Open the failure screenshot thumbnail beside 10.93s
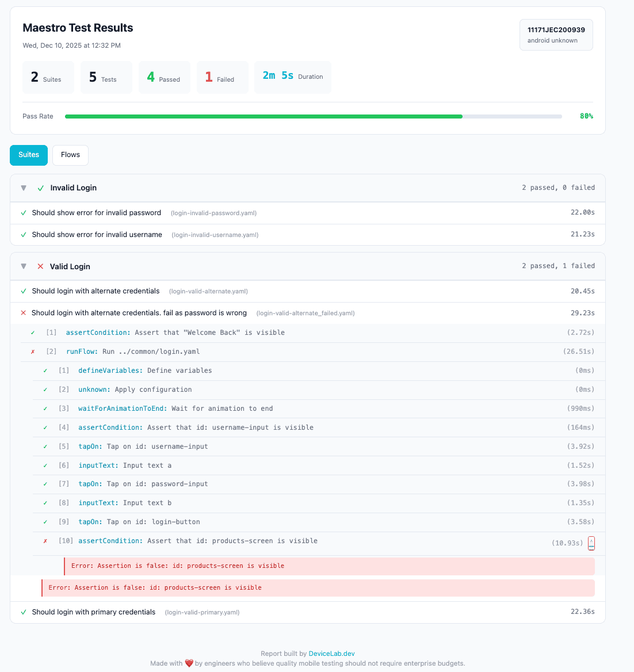The width and height of the screenshot is (634, 672). [591, 543]
